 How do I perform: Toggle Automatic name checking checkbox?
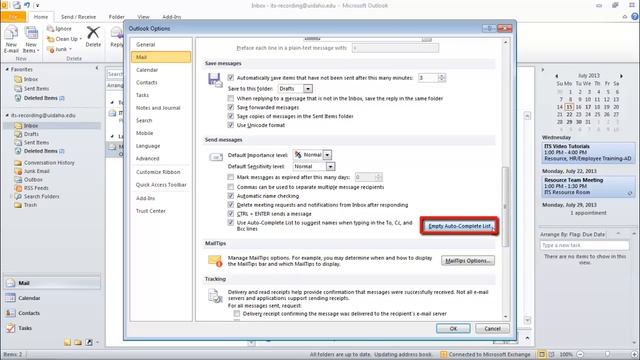(231, 196)
